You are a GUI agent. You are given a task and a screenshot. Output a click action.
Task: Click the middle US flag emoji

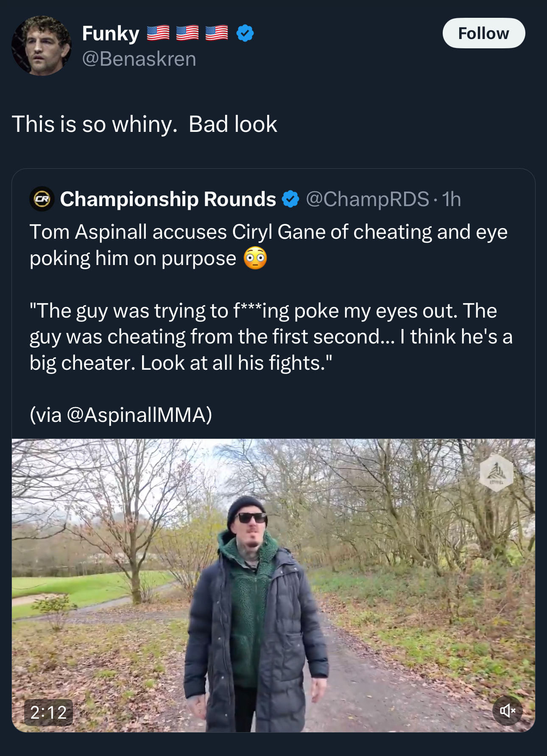point(187,33)
